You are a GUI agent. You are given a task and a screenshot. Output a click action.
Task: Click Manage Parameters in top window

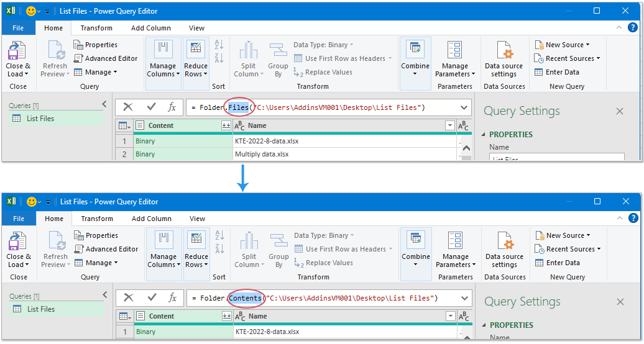coord(454,59)
